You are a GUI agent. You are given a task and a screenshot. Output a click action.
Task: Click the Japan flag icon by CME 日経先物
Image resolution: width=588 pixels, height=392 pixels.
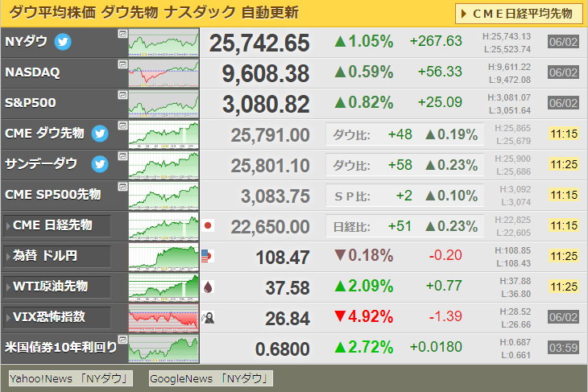[x=208, y=226]
